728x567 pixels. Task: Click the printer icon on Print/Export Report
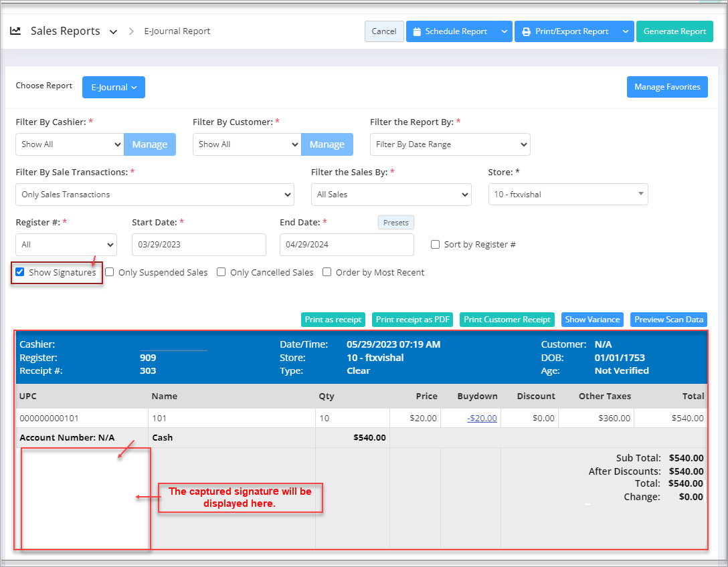tap(526, 31)
